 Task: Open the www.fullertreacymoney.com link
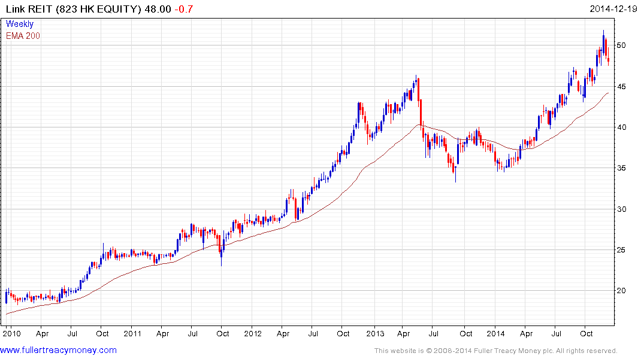coord(58,351)
